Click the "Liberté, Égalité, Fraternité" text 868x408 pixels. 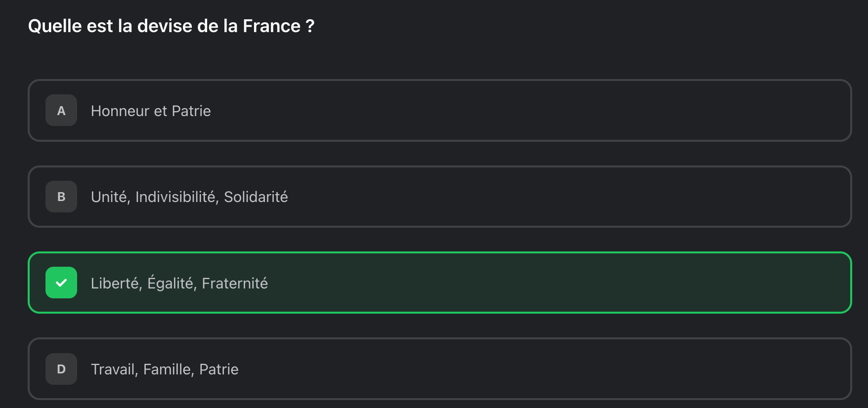(179, 284)
